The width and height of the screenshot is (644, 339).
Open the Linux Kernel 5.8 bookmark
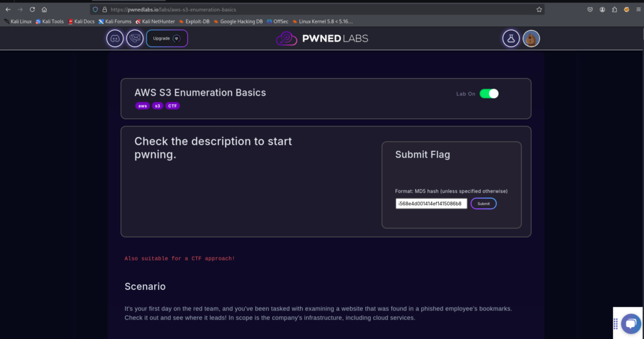(x=323, y=21)
